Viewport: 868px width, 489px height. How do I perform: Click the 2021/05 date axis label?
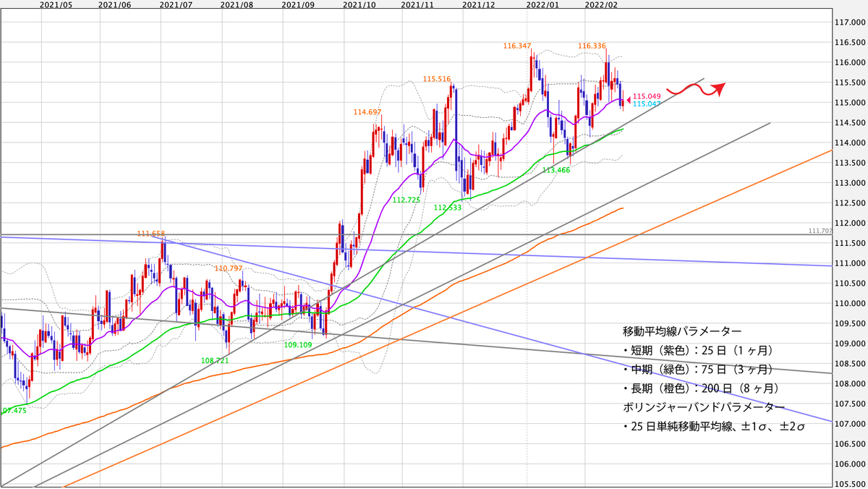point(55,4)
